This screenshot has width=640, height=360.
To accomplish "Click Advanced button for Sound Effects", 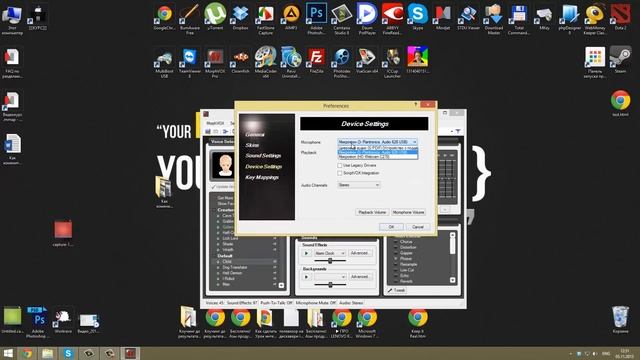I will 360,253.
